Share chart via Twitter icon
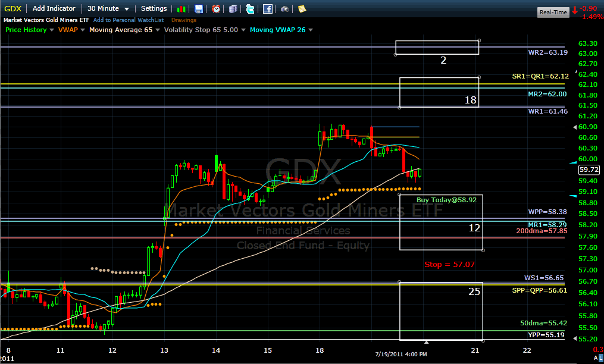This screenshot has width=604, height=364. point(250,9)
